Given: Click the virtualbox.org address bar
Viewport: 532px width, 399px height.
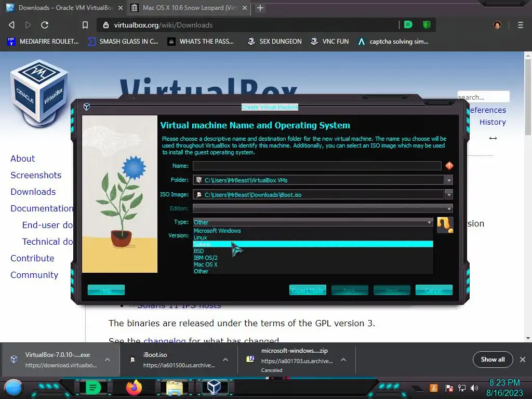Looking at the screenshot, I should point(248,25).
